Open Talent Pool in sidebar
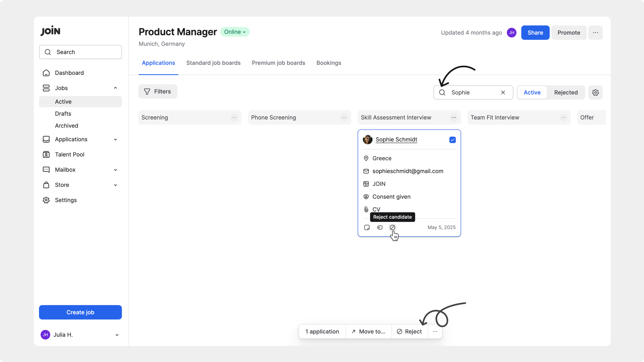The image size is (644, 362). tap(69, 154)
